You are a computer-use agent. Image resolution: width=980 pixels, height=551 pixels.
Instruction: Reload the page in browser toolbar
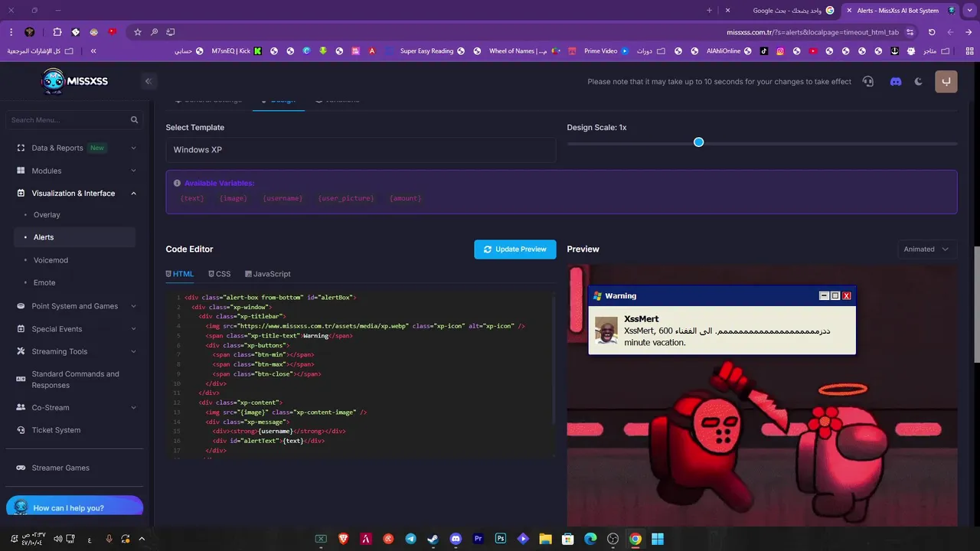(x=932, y=32)
